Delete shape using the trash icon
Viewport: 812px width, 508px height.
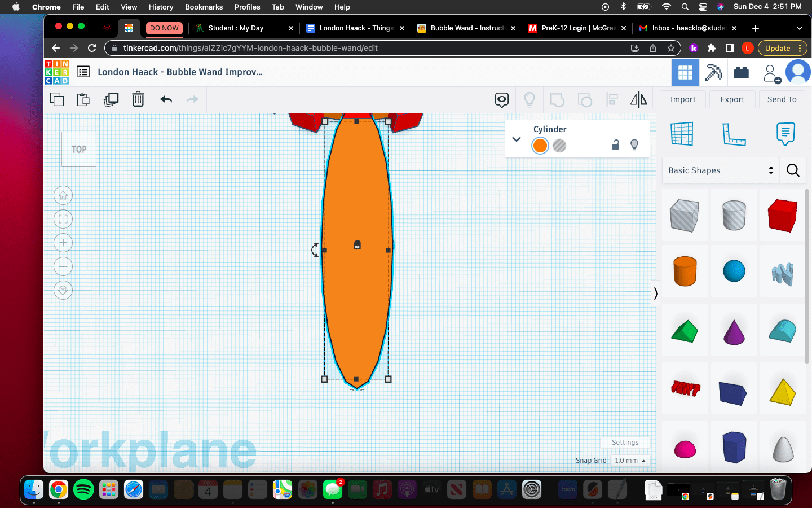[138, 99]
